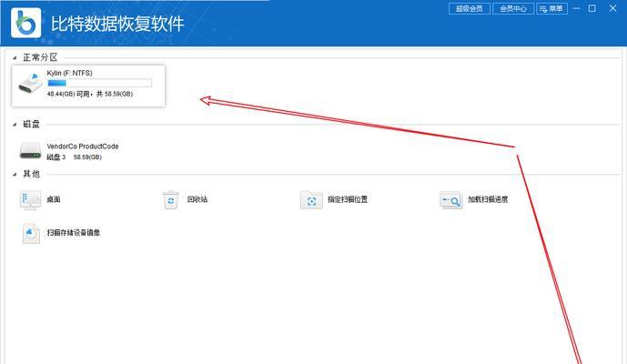This screenshot has width=627, height=364.
Task: Collapse the 正常分区 section triangle
Action: (15, 58)
